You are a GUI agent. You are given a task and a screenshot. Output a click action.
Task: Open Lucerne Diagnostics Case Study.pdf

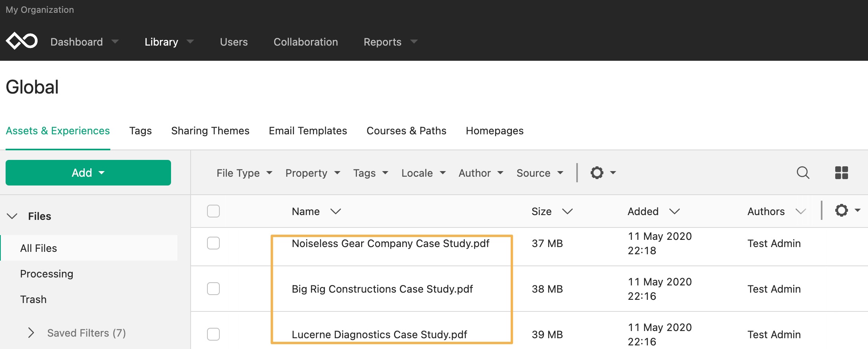click(x=379, y=335)
